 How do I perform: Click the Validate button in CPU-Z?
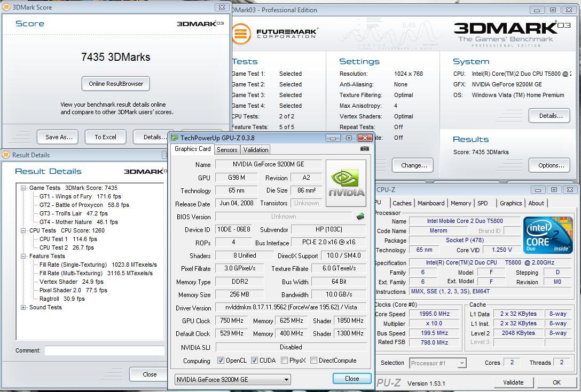pyautogui.click(x=514, y=382)
